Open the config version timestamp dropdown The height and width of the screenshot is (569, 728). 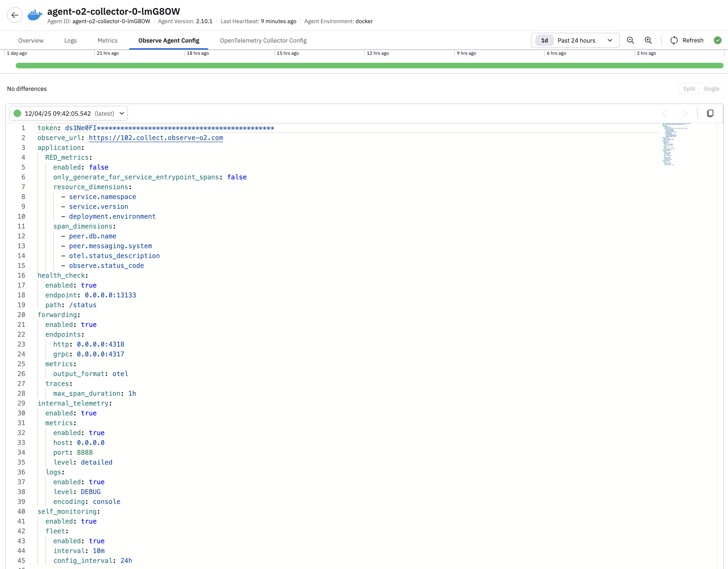pyautogui.click(x=69, y=113)
